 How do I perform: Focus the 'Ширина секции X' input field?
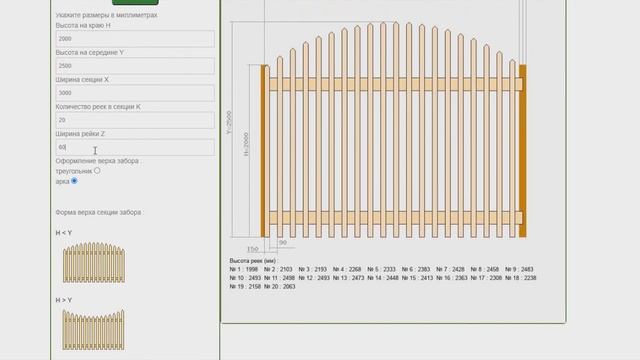[x=135, y=93]
